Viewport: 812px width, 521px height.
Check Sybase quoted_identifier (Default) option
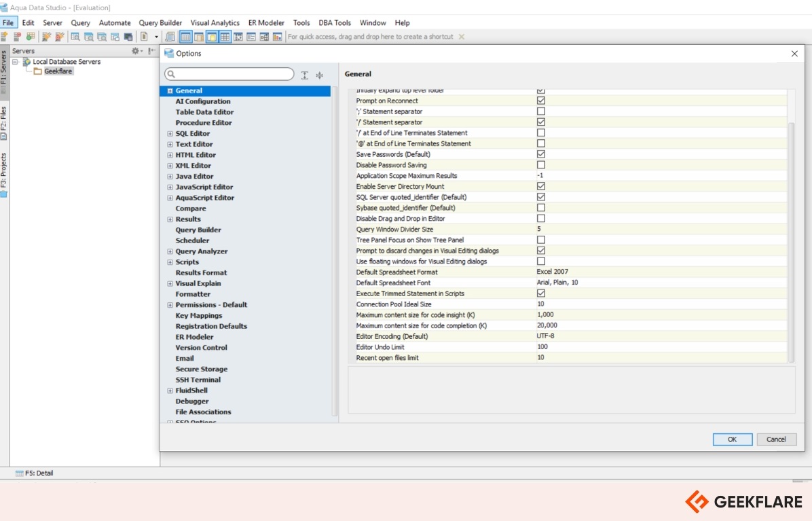[x=541, y=208]
